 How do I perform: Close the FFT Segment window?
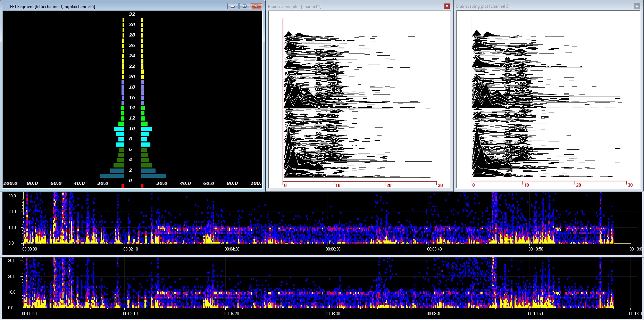[256, 6]
